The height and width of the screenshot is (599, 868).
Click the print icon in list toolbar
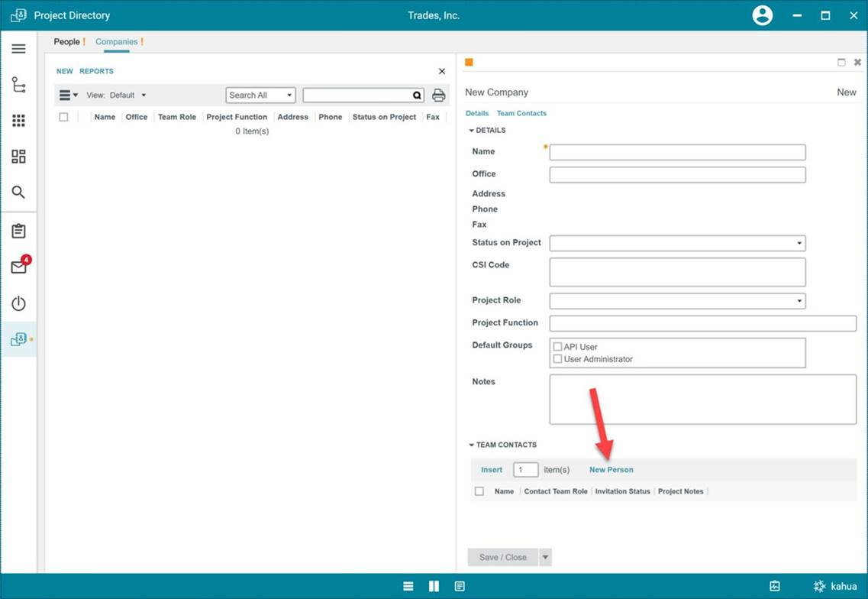[x=438, y=96]
